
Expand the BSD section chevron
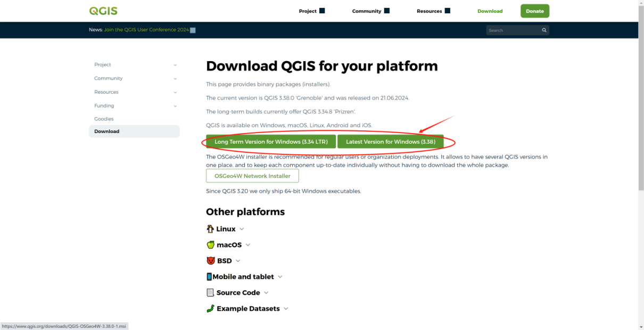point(238,261)
